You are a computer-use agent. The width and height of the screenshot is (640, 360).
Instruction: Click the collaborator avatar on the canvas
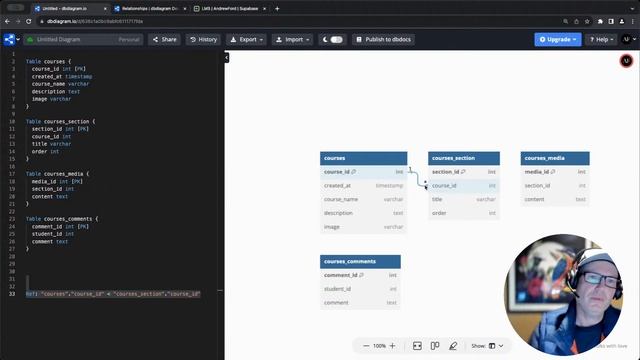(626, 61)
